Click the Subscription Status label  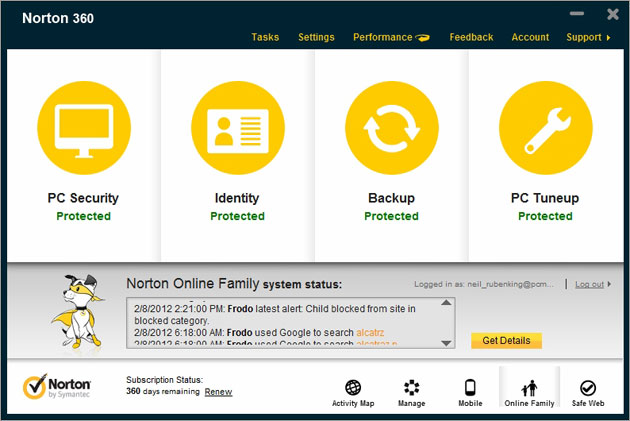(165, 380)
